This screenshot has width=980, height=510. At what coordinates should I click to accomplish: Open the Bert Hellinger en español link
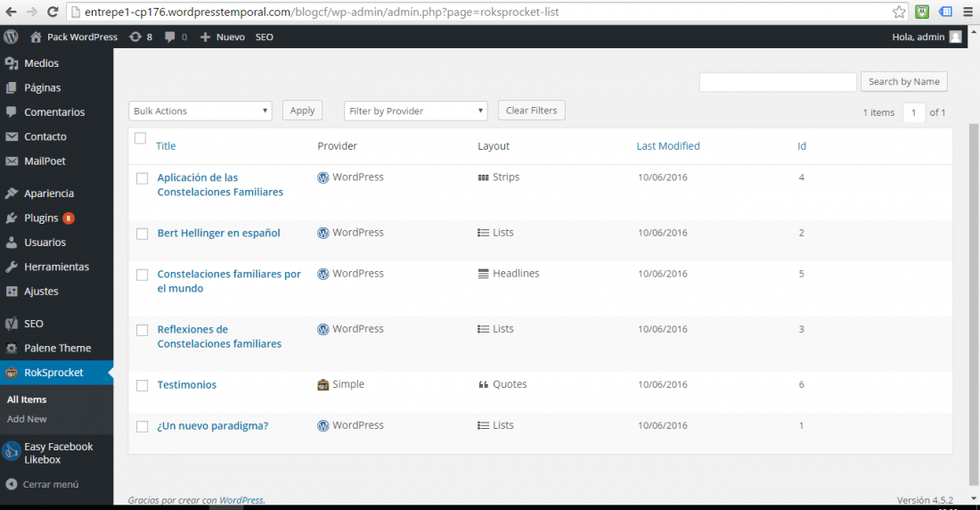pyautogui.click(x=219, y=233)
